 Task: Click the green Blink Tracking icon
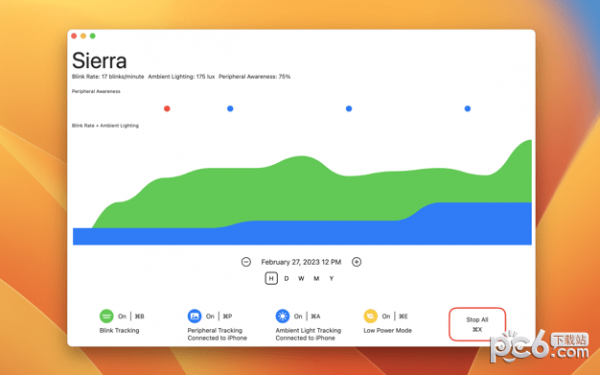click(x=107, y=316)
